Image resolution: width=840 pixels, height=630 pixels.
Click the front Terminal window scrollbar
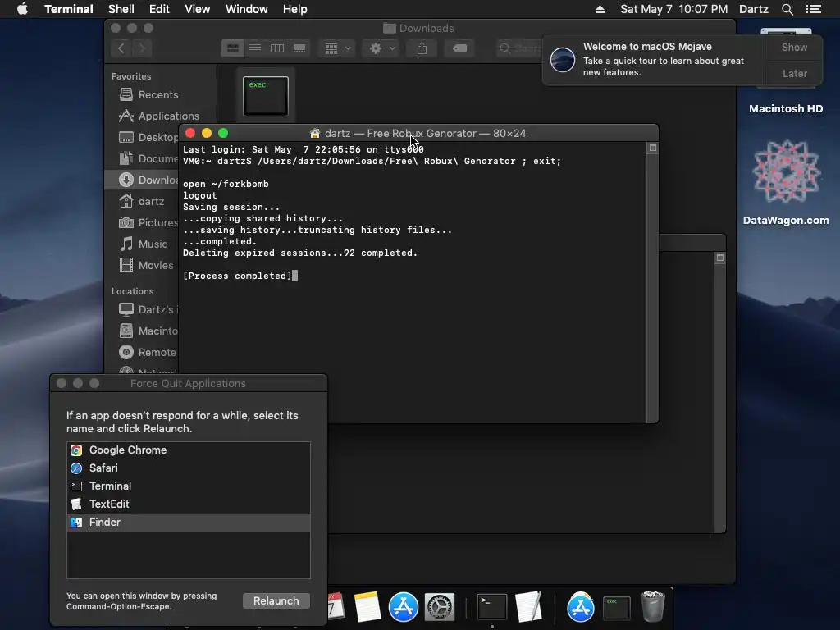[x=652, y=288]
